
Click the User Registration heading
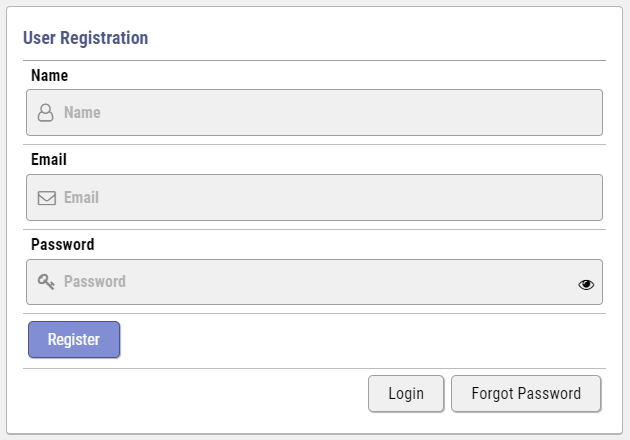(x=86, y=38)
